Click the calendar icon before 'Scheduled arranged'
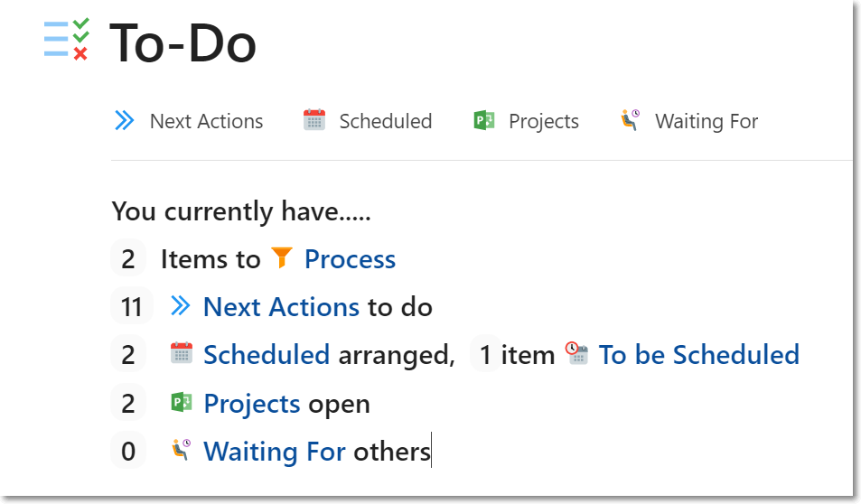Viewport: 861px width, 504px height. [182, 354]
